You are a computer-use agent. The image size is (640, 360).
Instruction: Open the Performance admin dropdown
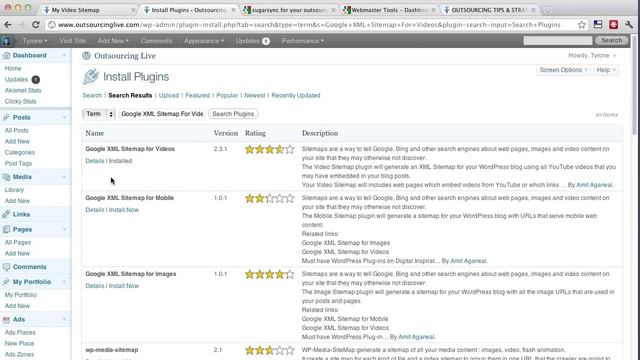(302, 41)
